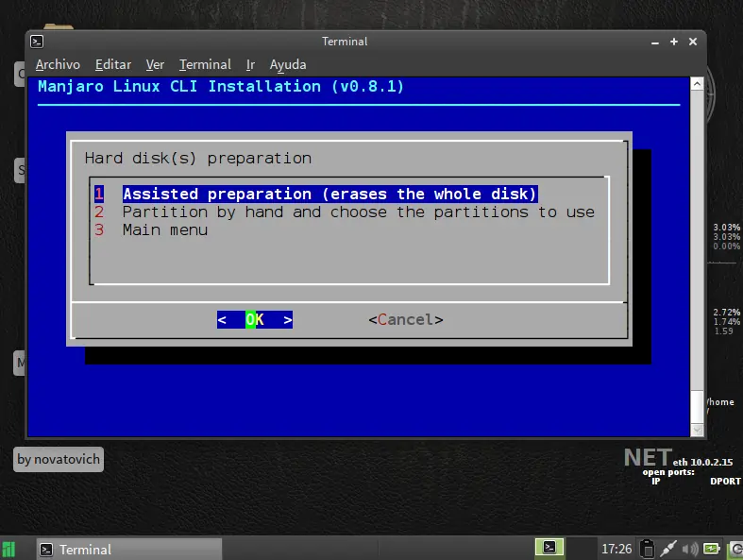Click scrollbar up arrow in terminal
Image resolution: width=743 pixels, height=560 pixels.
pos(697,84)
